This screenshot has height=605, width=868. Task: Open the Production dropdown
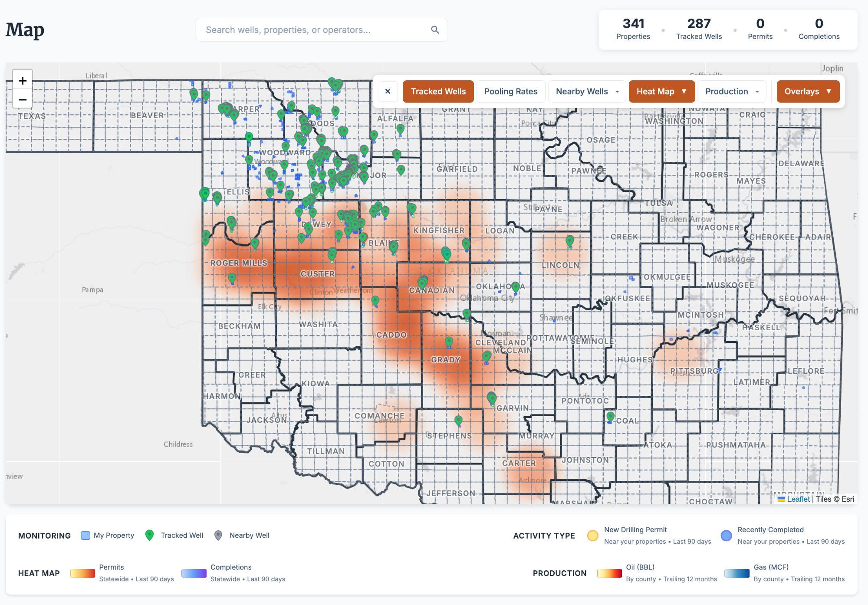coord(732,91)
